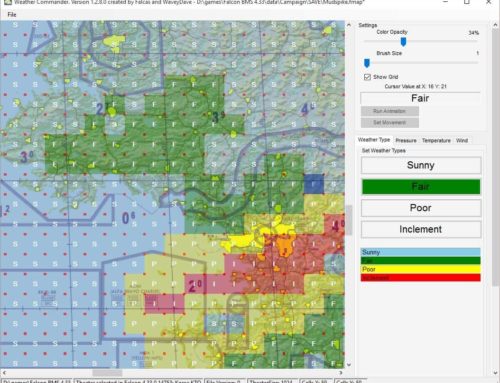Click the map's horizontal scrollbar right arrow

coord(341,373)
